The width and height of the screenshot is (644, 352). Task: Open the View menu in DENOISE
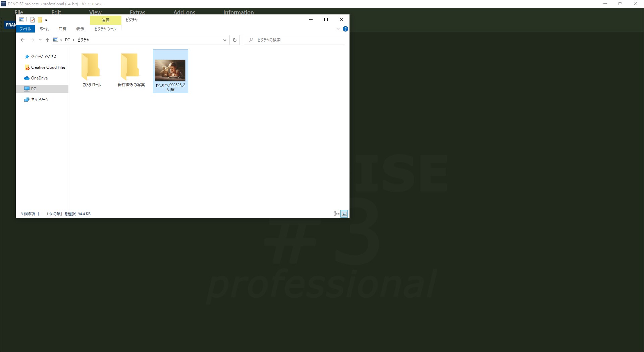pos(95,12)
